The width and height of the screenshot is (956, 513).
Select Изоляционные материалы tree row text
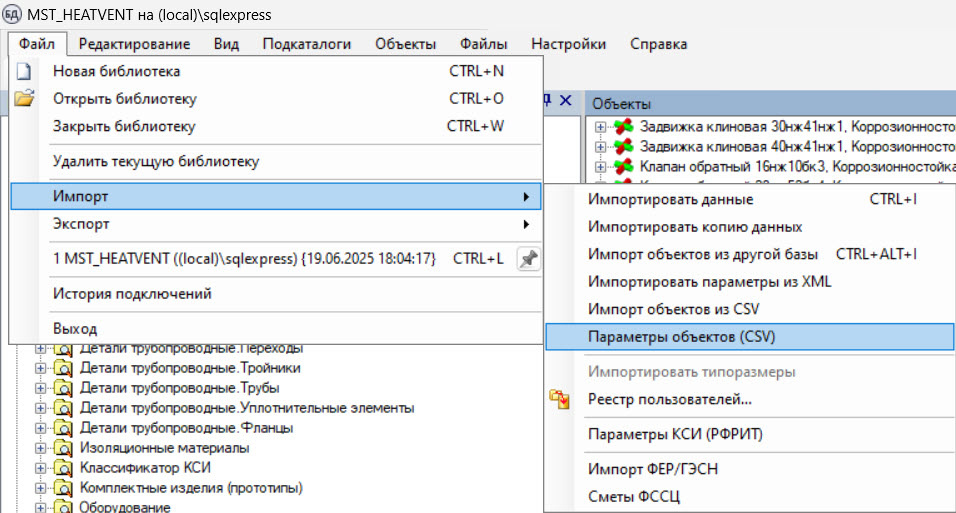(x=165, y=448)
